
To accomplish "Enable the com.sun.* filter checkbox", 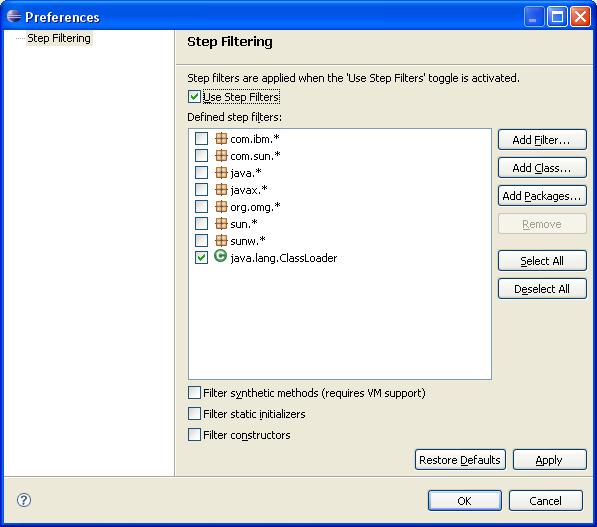I will pyautogui.click(x=201, y=155).
